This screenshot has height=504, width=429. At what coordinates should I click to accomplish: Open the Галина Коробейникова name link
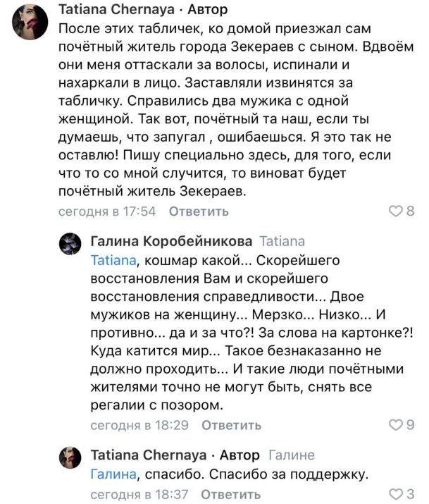(x=171, y=241)
